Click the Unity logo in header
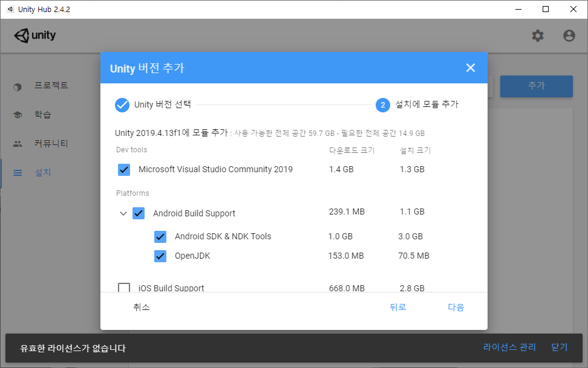This screenshot has width=588, height=368. pos(35,36)
